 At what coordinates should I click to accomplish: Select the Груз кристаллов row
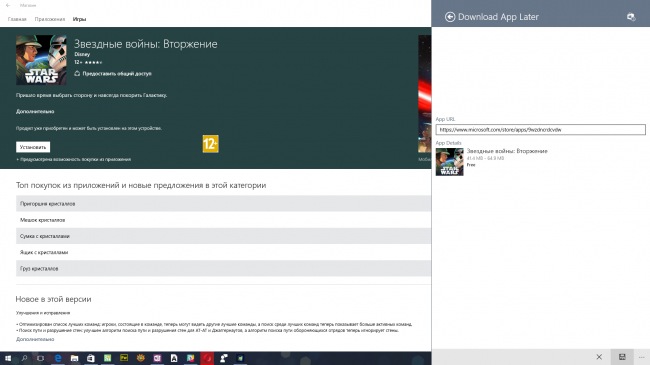pos(223,268)
